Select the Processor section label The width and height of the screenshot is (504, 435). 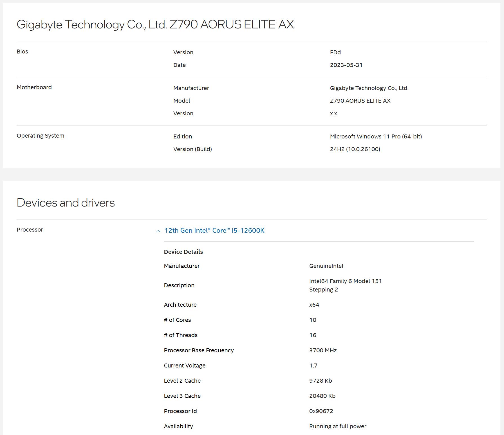30,230
